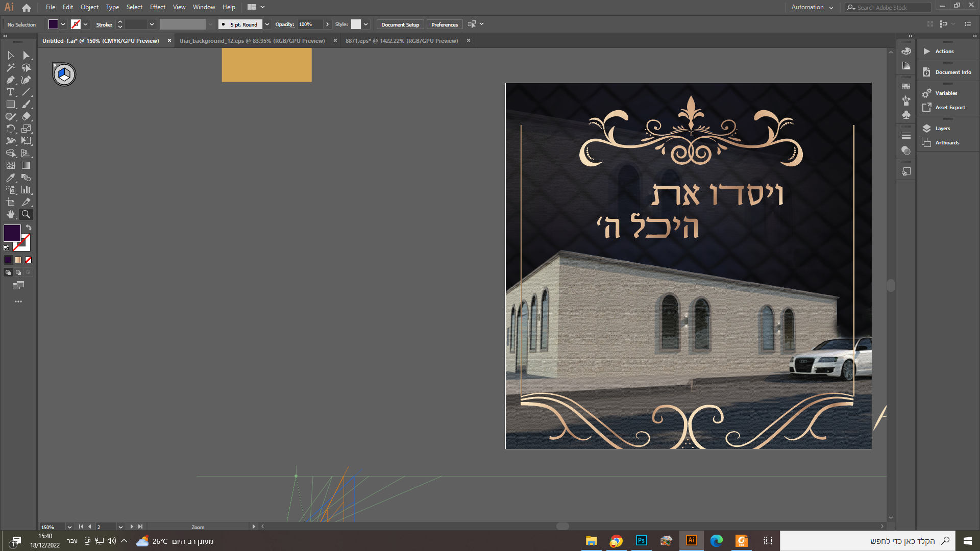This screenshot has height=551, width=980.
Task: Switch to thai_background_12.eps tab
Action: [252, 41]
